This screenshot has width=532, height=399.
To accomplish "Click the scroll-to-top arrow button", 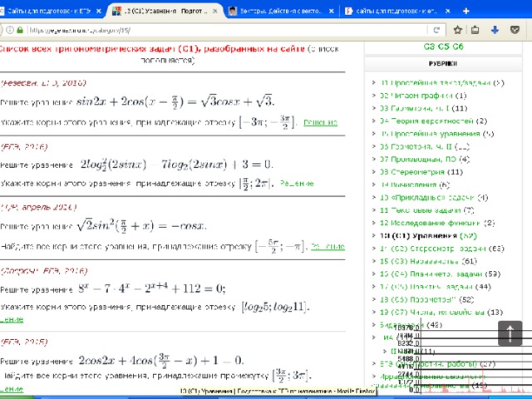I will [x=509, y=333].
